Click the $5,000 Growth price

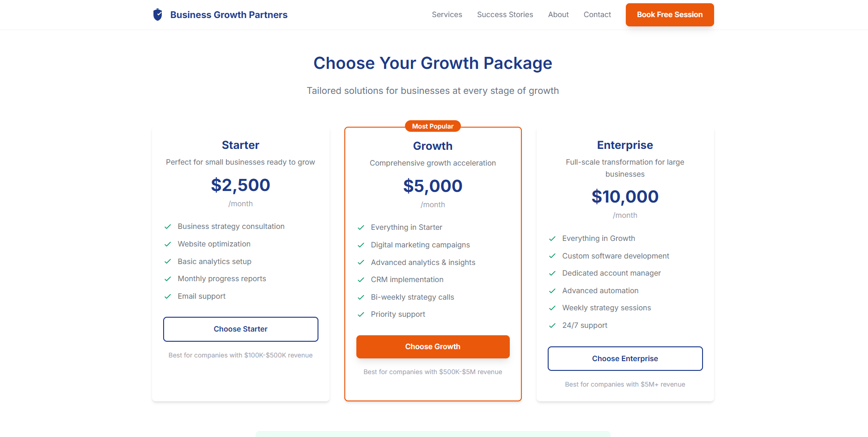click(x=433, y=186)
